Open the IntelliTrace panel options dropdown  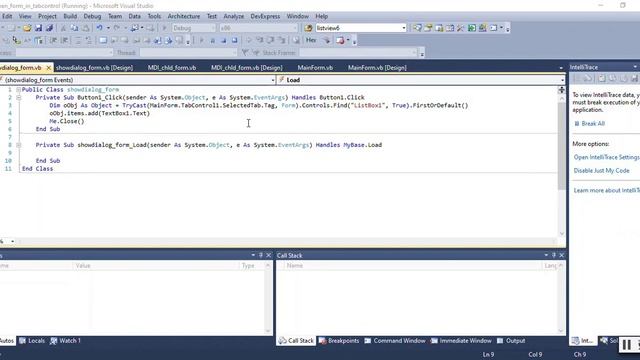pos(635,67)
